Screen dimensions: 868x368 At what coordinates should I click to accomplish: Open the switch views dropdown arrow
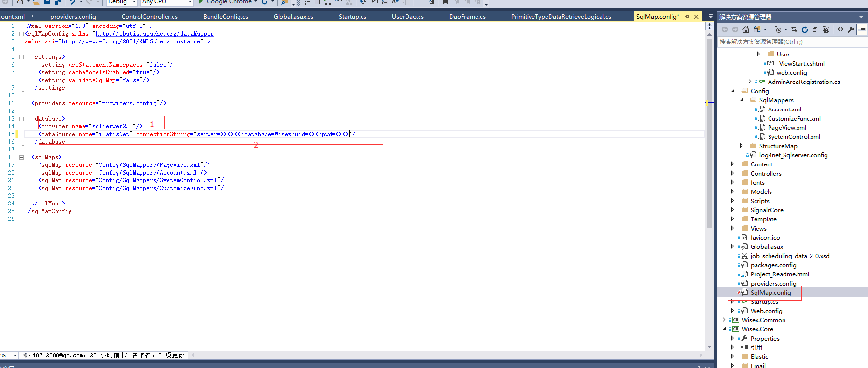click(x=765, y=30)
